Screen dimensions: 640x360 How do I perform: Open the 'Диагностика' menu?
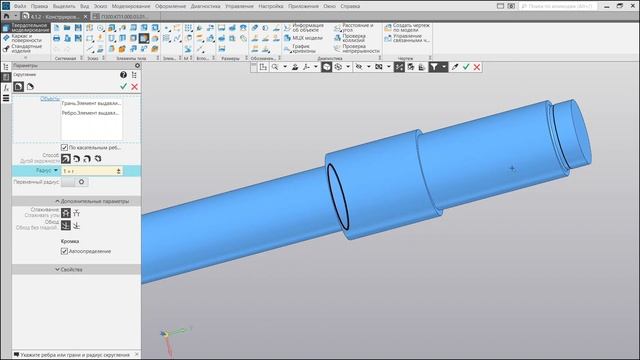205,6
